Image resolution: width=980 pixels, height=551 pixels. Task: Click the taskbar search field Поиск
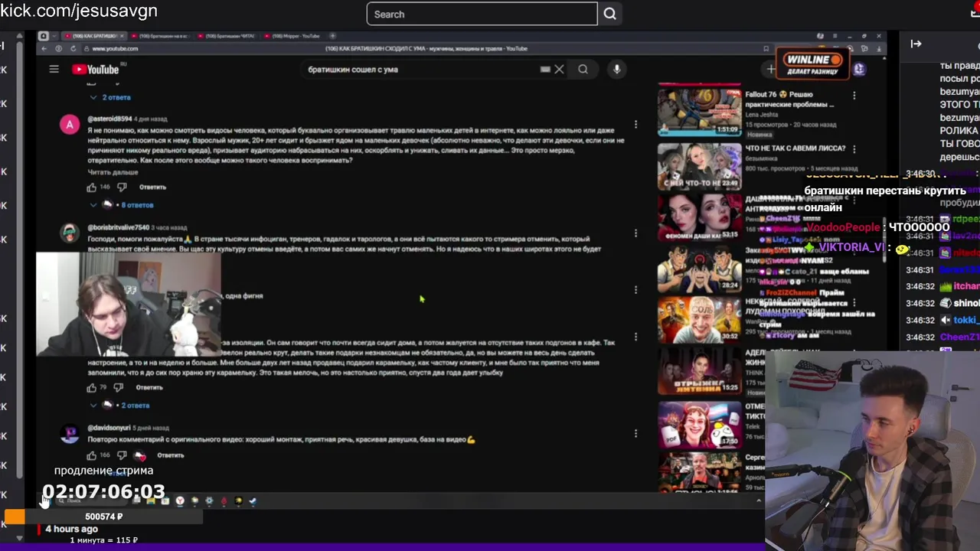tap(93, 501)
